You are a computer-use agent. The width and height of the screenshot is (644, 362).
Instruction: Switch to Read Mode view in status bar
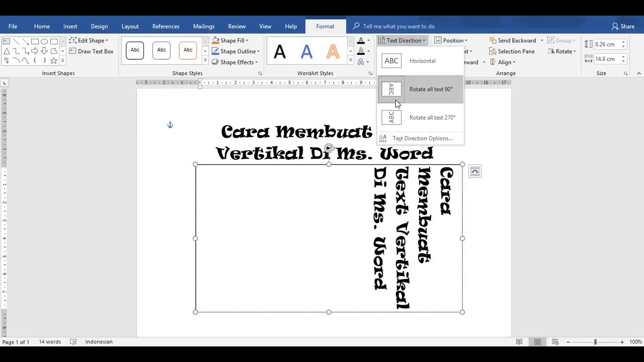519,342
